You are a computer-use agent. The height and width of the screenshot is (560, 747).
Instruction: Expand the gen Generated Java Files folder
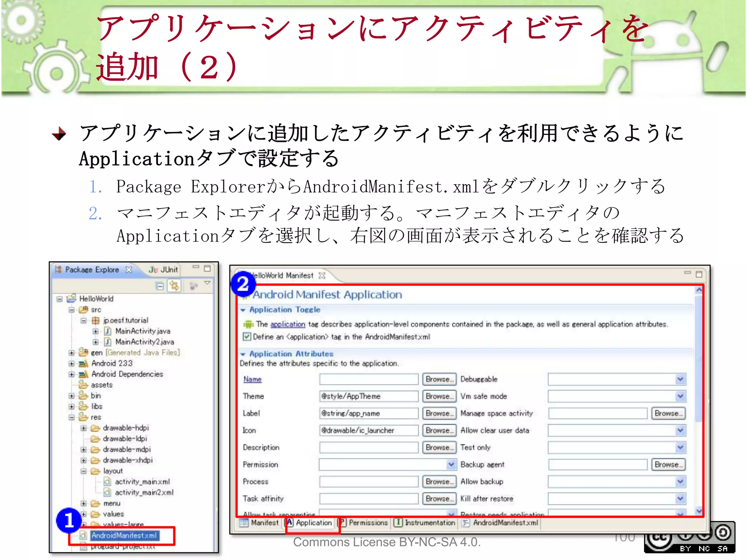[x=71, y=353]
